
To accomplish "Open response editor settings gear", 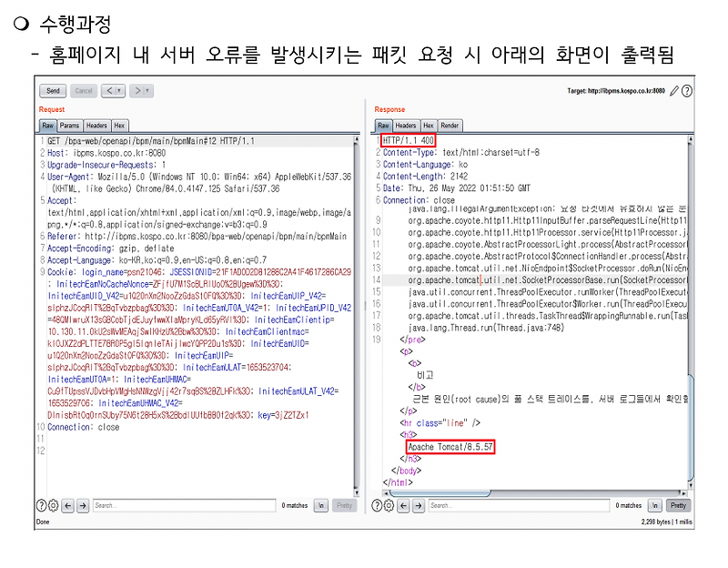I will click(389, 506).
